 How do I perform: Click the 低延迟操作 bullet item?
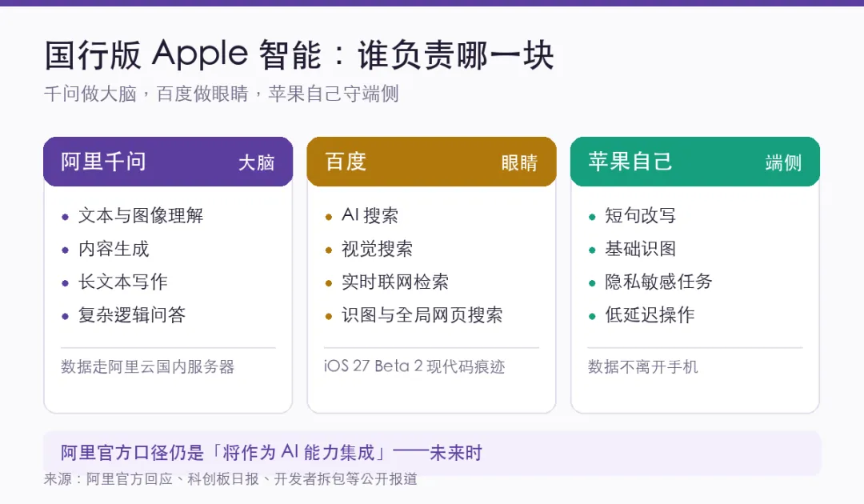pos(650,314)
